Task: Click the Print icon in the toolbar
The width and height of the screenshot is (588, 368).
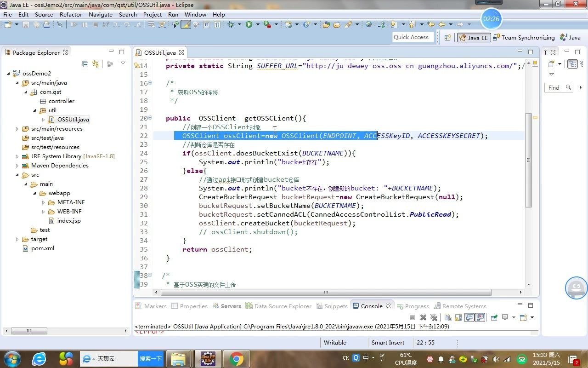Action: point(46,24)
